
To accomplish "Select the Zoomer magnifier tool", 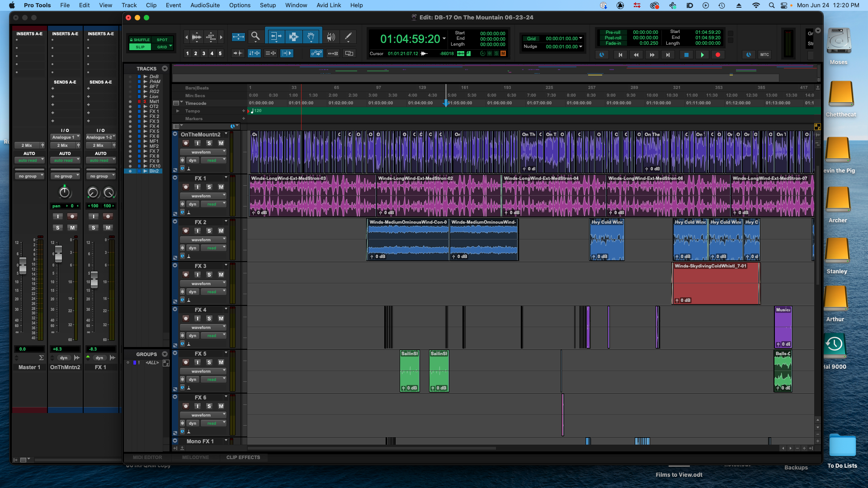I will [x=255, y=37].
